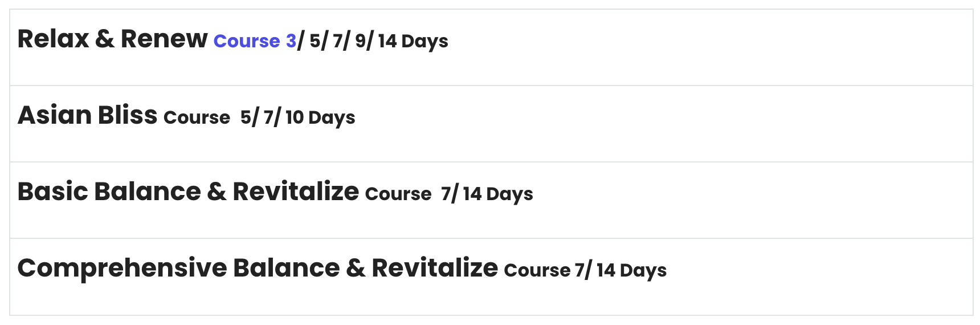Image resolution: width=980 pixels, height=325 pixels.
Task: Expand the Relax & Renew accordion row
Action: click(491, 47)
